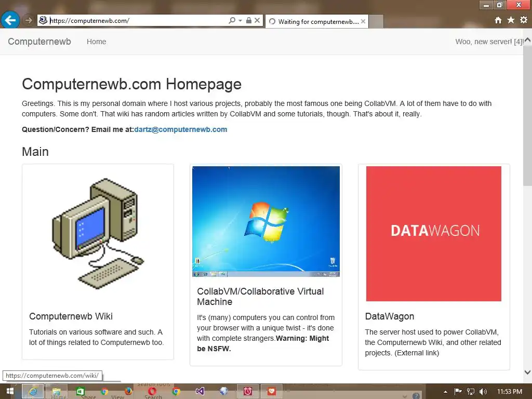Image resolution: width=532 pixels, height=399 pixels.
Task: Click the 'Computernewb Wiki' card title
Action: pyautogui.click(x=71, y=316)
